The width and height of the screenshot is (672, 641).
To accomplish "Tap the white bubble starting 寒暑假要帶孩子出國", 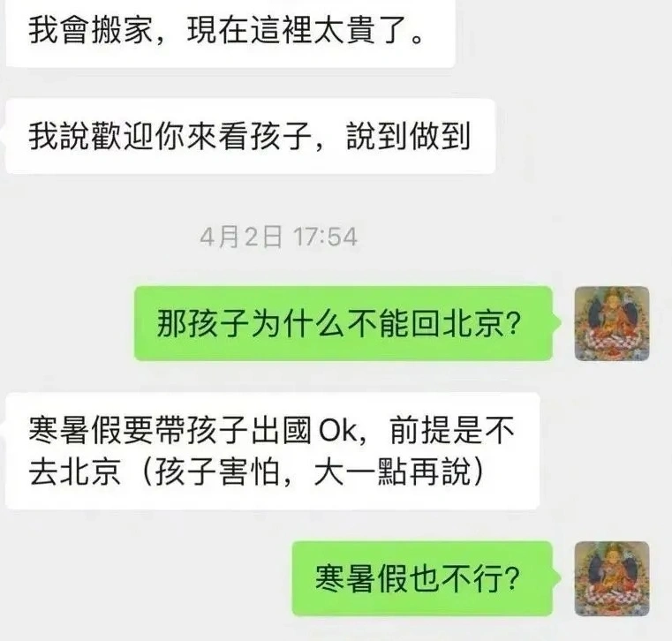I will tap(272, 451).
